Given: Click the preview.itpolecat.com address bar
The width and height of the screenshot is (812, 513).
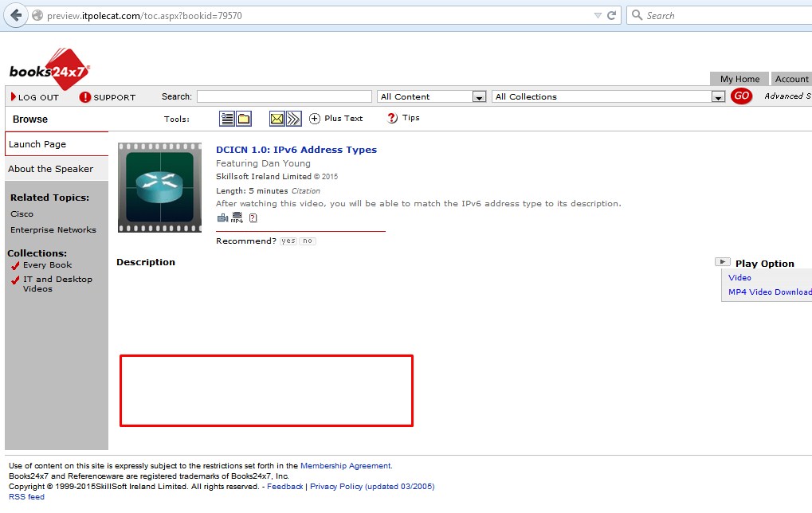Looking at the screenshot, I should click(311, 15).
